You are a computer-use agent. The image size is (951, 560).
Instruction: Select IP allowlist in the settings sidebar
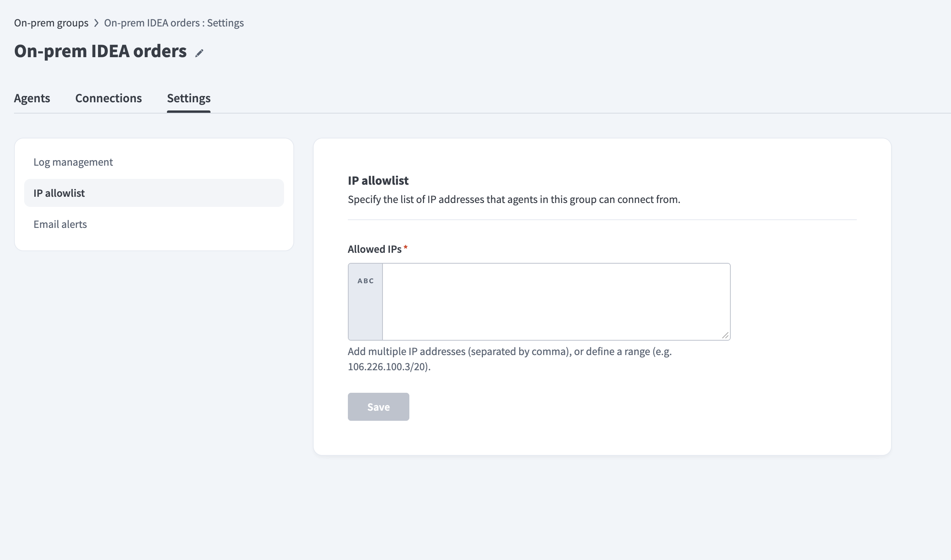click(59, 193)
